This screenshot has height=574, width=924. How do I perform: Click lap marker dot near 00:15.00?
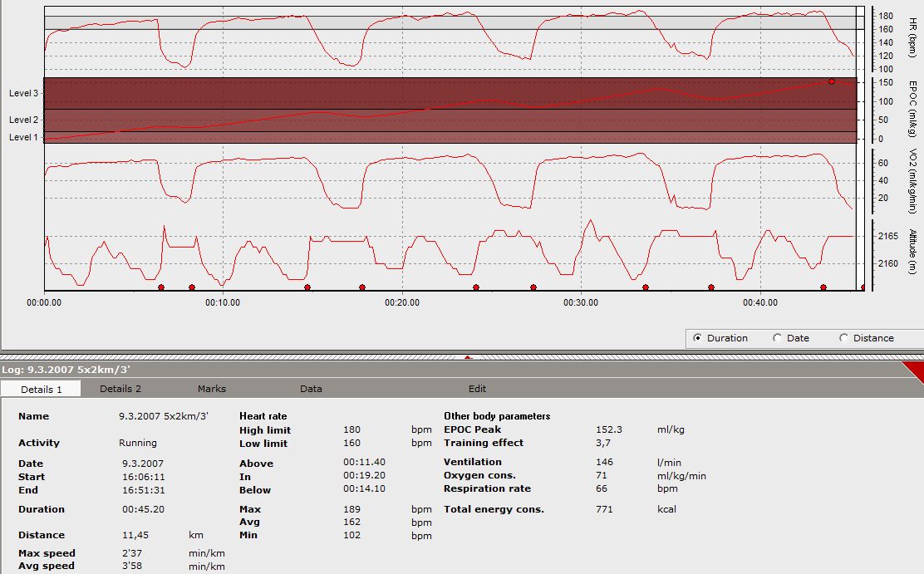click(307, 287)
